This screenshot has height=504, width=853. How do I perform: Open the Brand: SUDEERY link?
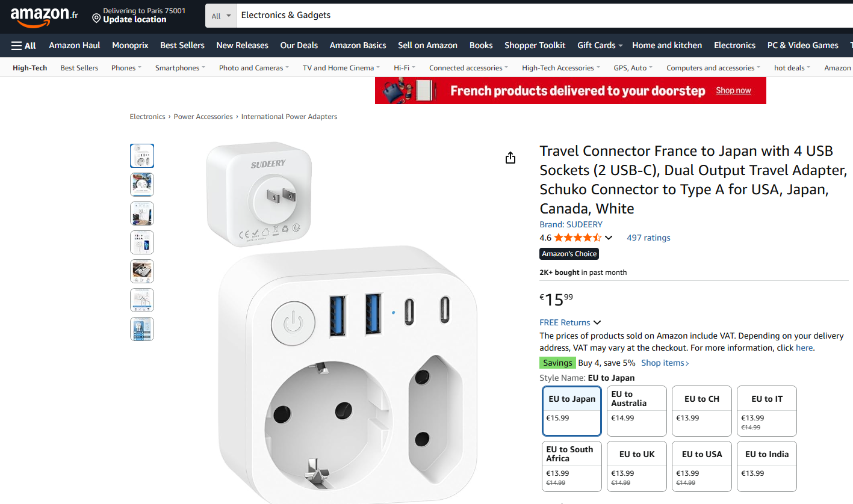pyautogui.click(x=571, y=224)
